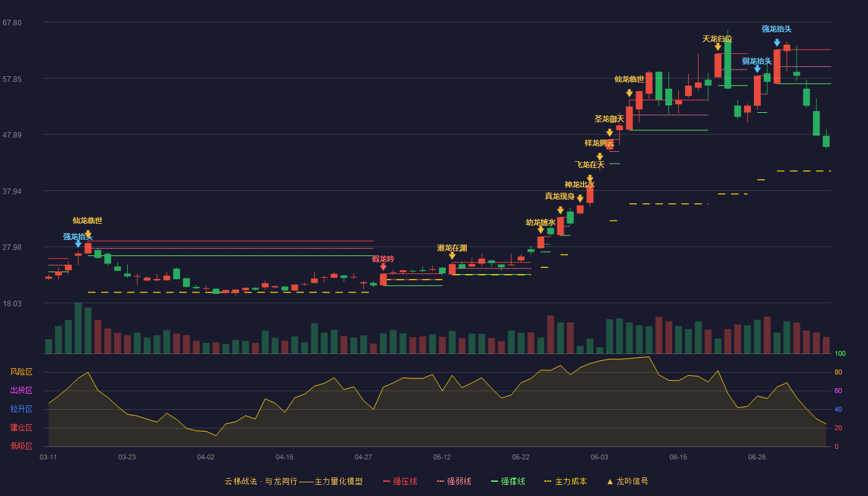Select the 真龙现身 signal arrow
Screen dimensions: 868x496
(560, 211)
